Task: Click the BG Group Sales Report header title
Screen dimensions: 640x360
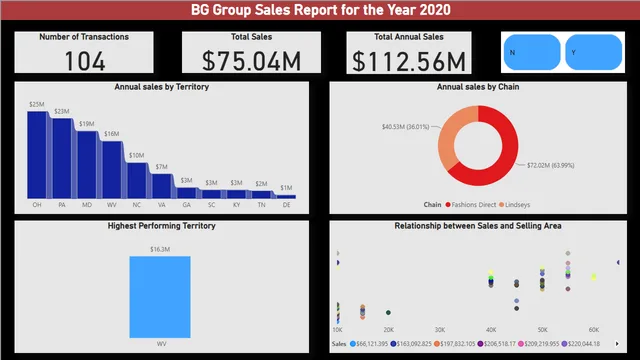Action: (321, 10)
